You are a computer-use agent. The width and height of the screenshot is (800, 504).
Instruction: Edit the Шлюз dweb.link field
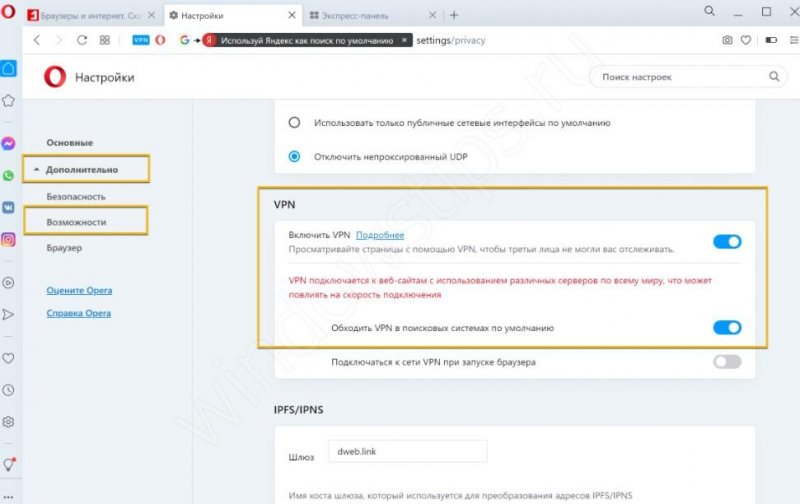coord(408,451)
